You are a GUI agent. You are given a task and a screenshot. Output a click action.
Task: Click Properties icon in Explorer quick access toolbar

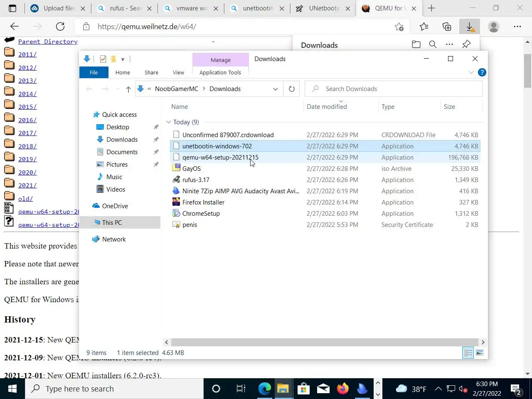[x=103, y=59]
